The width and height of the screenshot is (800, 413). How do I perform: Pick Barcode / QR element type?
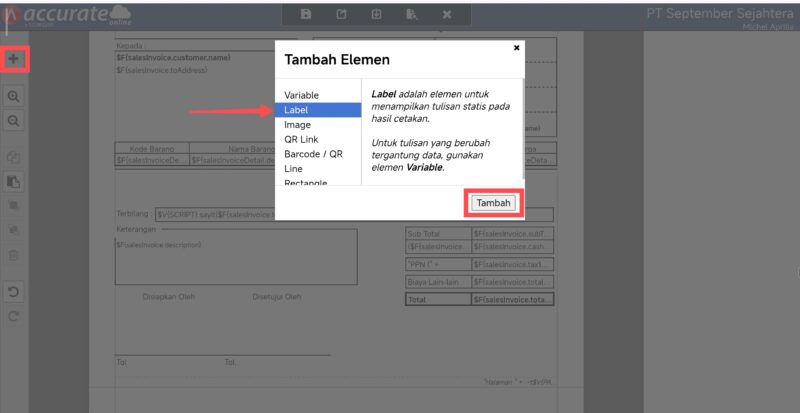point(313,154)
